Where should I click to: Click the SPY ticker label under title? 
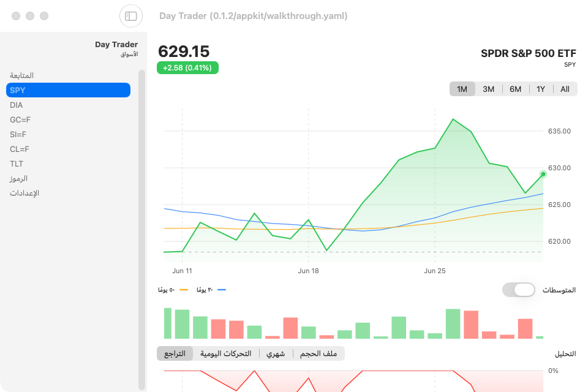pos(570,64)
